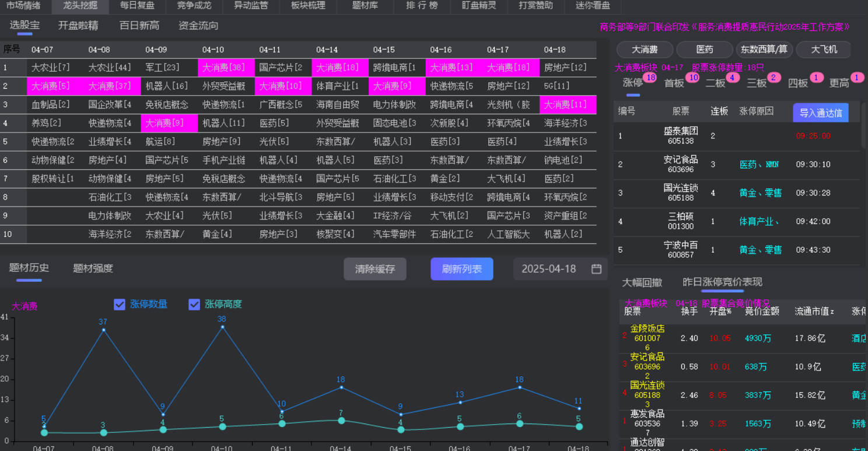Open the 题材库 tab
The image size is (868, 451).
(x=365, y=6)
